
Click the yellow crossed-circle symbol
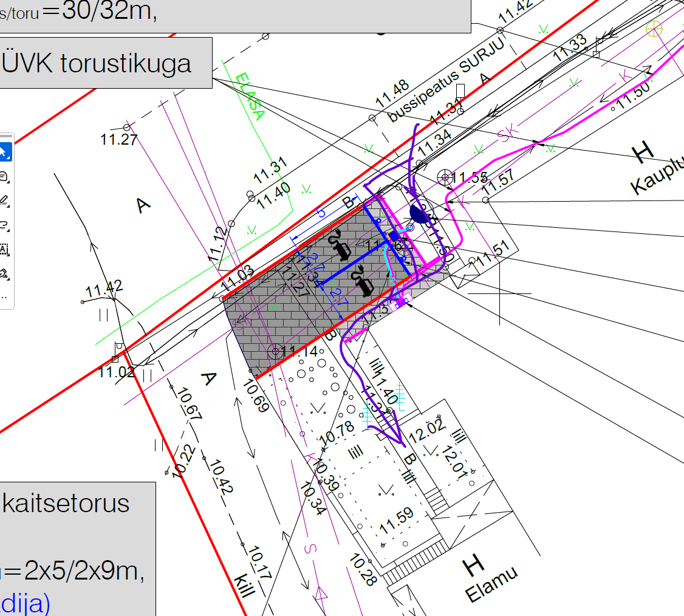coord(654,29)
